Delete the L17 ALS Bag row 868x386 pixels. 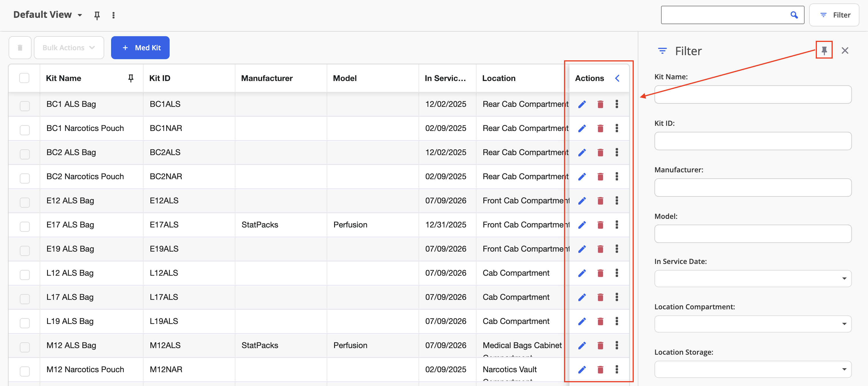point(600,297)
